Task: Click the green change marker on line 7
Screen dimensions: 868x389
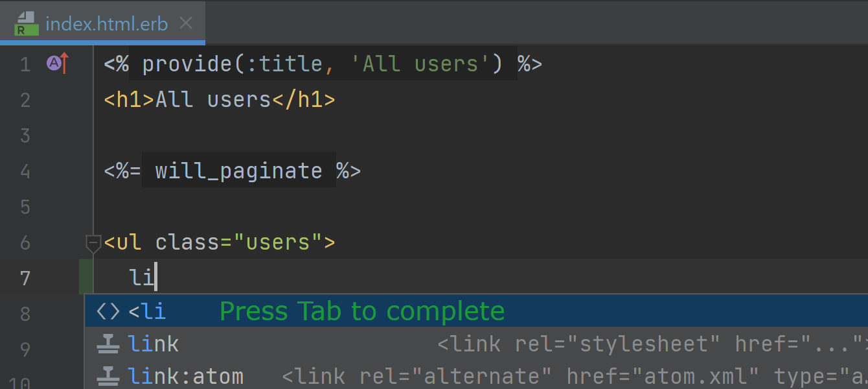Action: [86, 277]
